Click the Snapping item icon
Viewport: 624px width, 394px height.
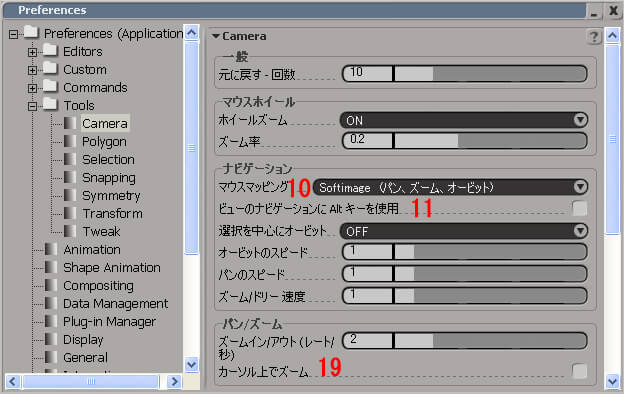pos(70,177)
